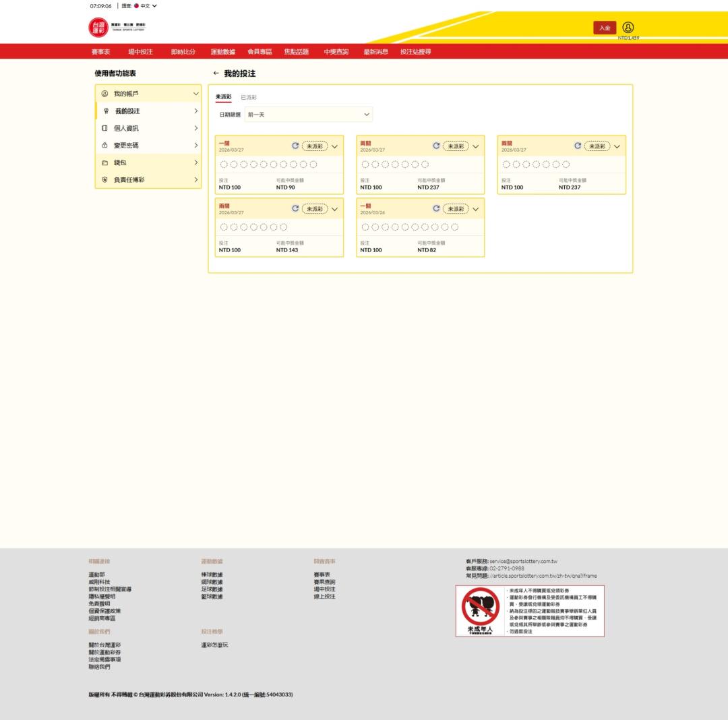728x720 pixels.
Task: Click 未派彩 badge on the NTD 90 card
Action: point(315,146)
